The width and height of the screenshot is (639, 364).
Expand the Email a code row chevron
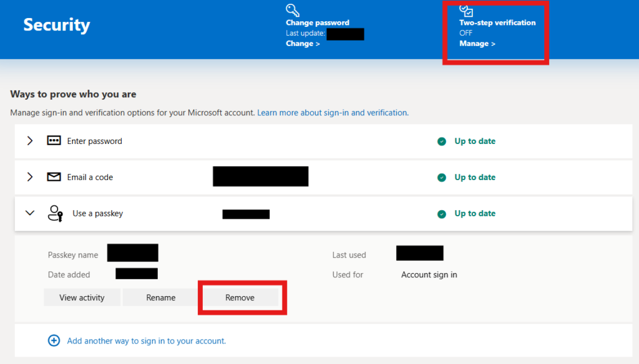pos(29,177)
